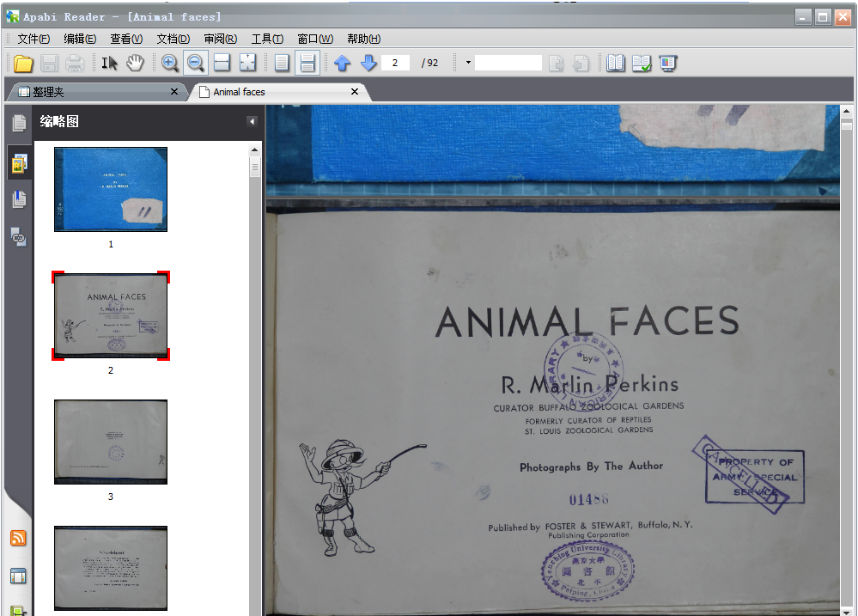Go to next page arrow

pos(368,63)
